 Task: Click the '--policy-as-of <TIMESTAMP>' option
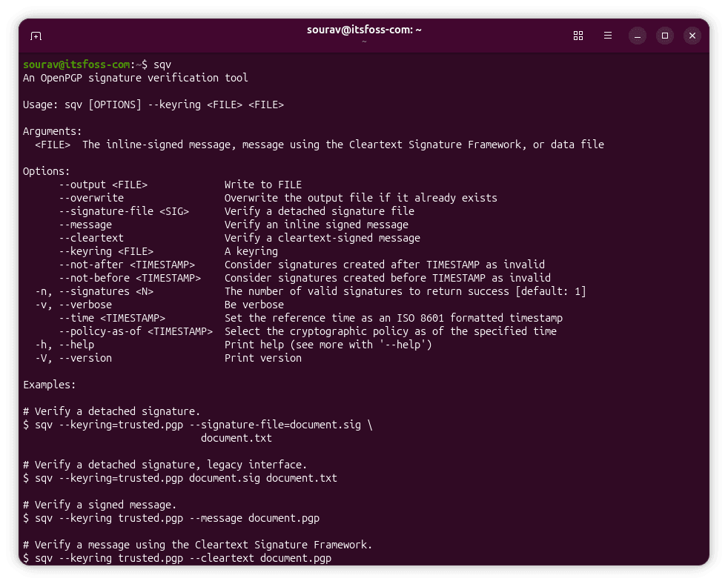pos(136,331)
